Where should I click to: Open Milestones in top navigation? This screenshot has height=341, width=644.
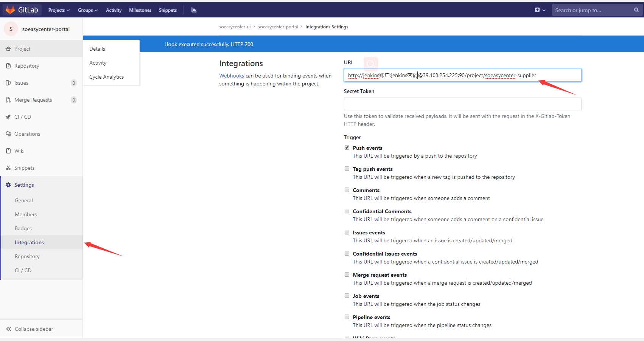click(x=140, y=10)
